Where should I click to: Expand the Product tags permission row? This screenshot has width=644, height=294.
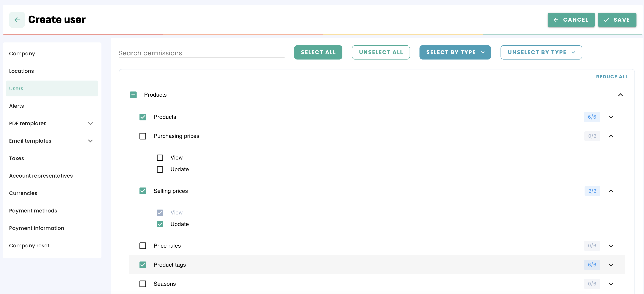[x=611, y=265]
